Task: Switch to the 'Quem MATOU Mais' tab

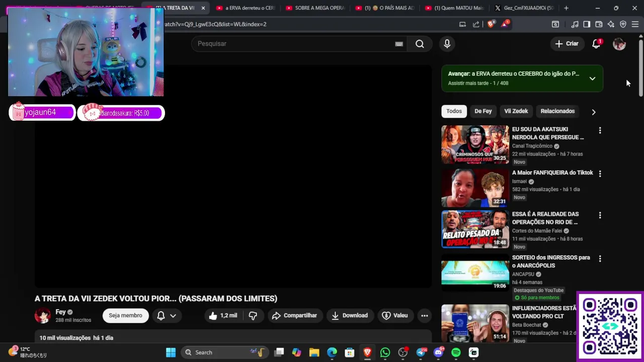Action: (x=454, y=8)
